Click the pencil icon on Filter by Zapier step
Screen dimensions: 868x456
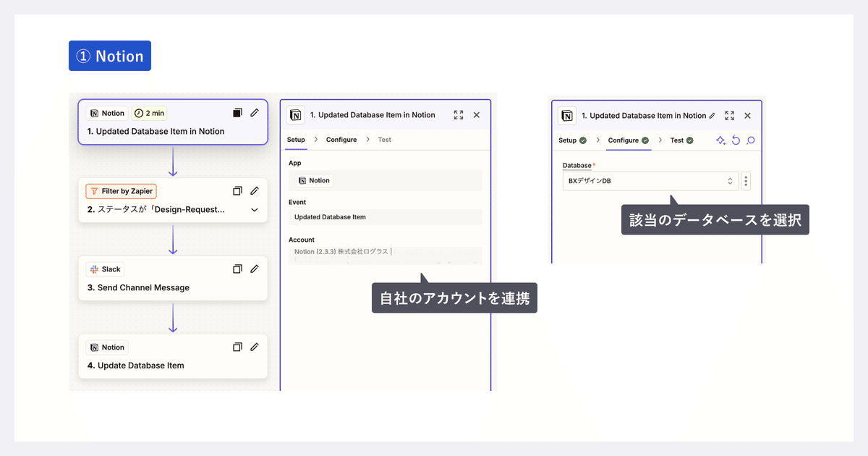click(x=255, y=191)
